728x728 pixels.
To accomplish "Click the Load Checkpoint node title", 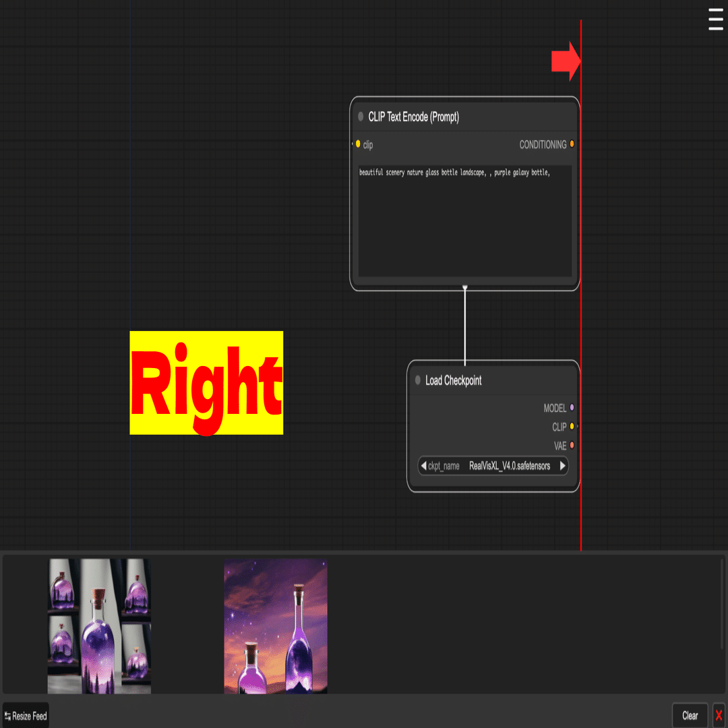I will click(x=454, y=381).
